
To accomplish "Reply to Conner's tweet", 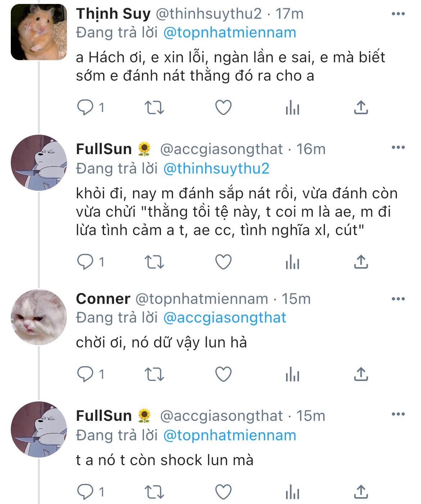I will click(x=85, y=374).
